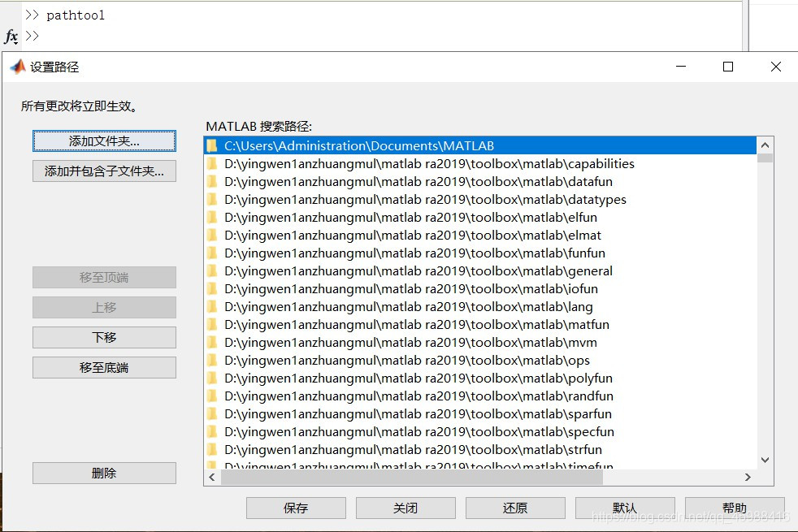Image resolution: width=798 pixels, height=532 pixels.
Task: Select the toolbox\matlab\matfun path
Action: 480,325
